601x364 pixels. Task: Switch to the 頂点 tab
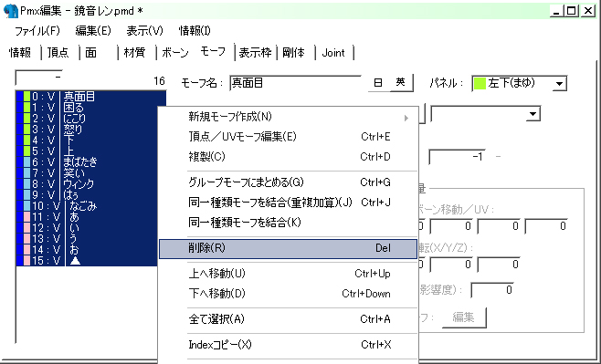click(58, 52)
